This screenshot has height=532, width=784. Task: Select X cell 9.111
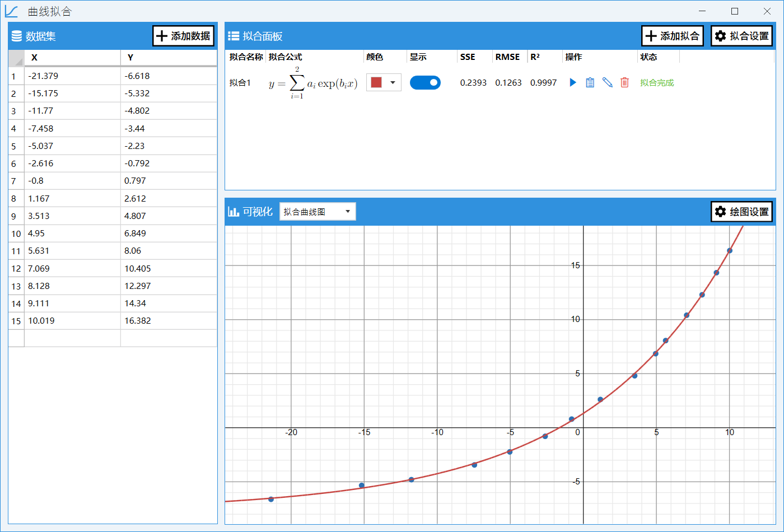(x=72, y=304)
